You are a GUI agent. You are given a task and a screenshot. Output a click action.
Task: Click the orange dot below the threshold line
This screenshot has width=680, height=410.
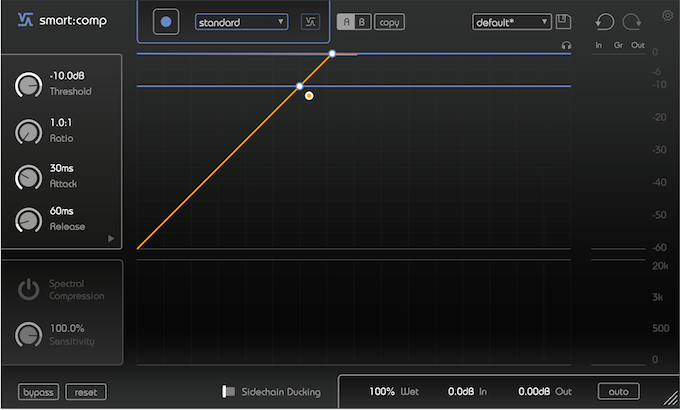pyautogui.click(x=309, y=96)
